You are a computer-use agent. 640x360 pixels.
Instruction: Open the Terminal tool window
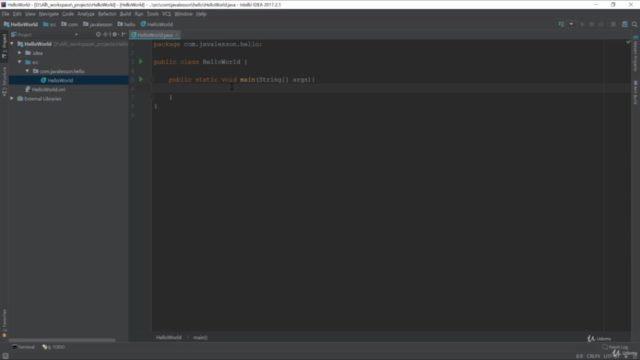[x=23, y=347]
